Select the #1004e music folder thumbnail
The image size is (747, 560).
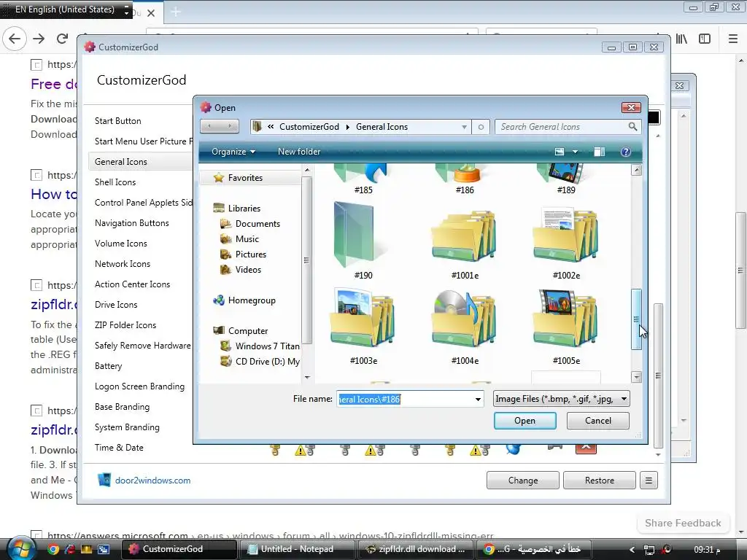coord(465,318)
